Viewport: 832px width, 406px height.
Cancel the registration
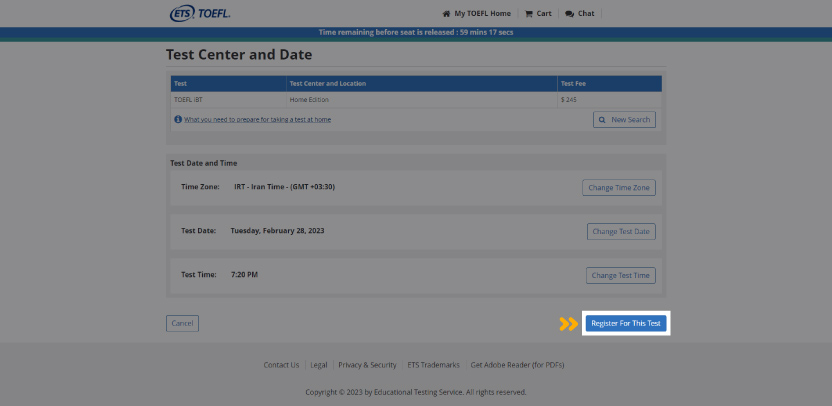(182, 323)
